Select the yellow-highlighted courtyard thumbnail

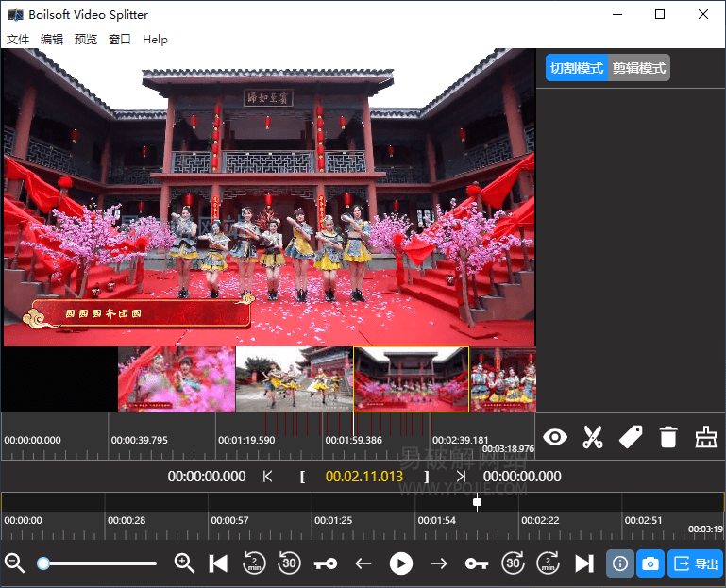411,379
